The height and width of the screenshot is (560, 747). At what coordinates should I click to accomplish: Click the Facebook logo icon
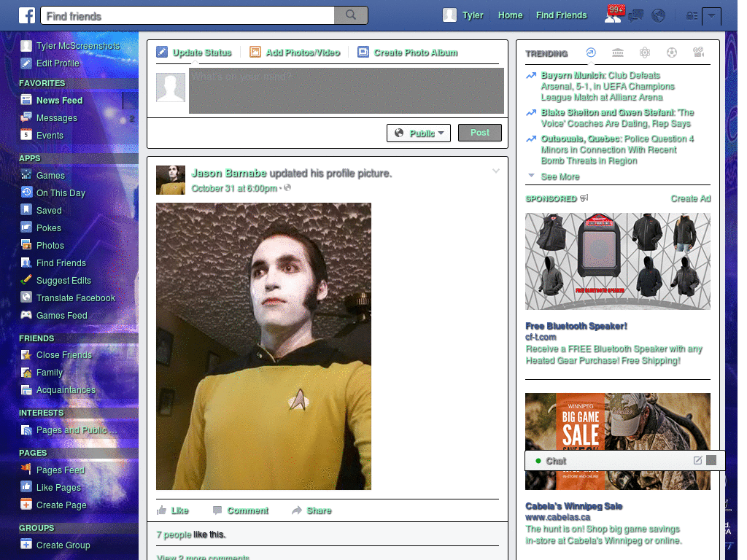(27, 15)
